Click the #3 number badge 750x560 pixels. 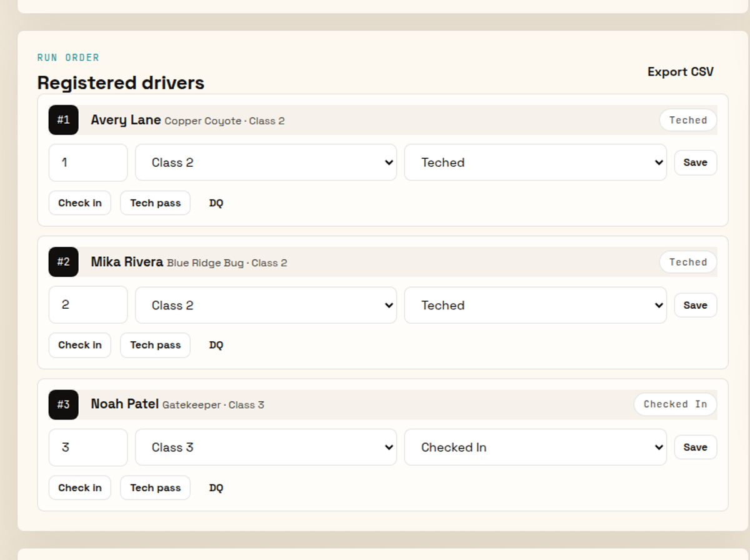coord(64,404)
